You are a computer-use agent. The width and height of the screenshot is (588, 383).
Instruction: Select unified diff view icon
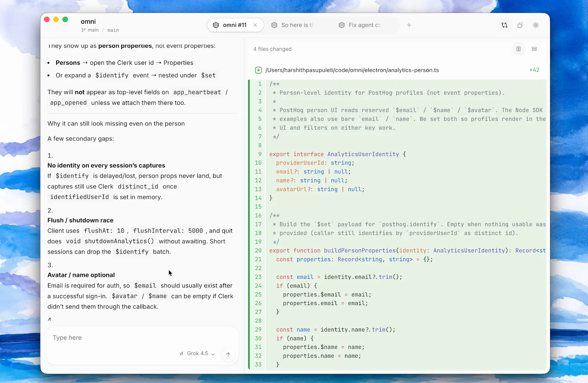tap(534, 49)
